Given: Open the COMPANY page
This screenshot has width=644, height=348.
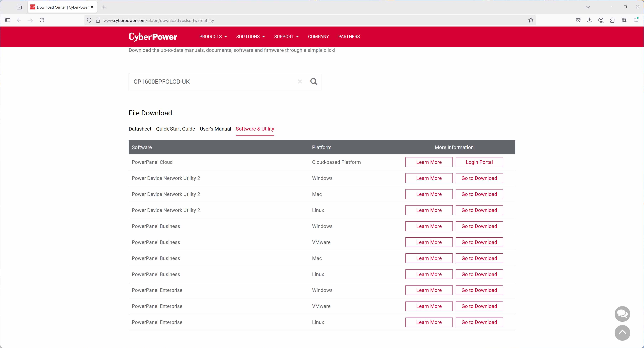Looking at the screenshot, I should click(x=318, y=37).
